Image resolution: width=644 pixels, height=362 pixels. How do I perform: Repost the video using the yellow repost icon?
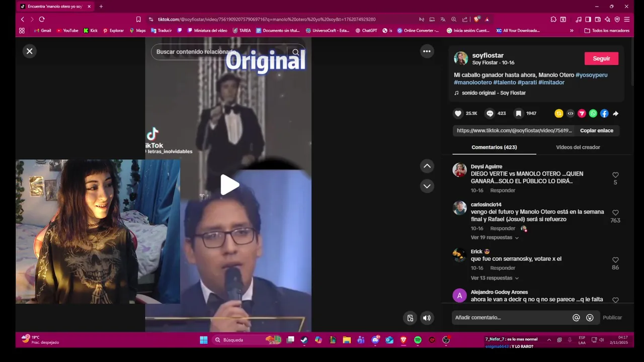558,114
